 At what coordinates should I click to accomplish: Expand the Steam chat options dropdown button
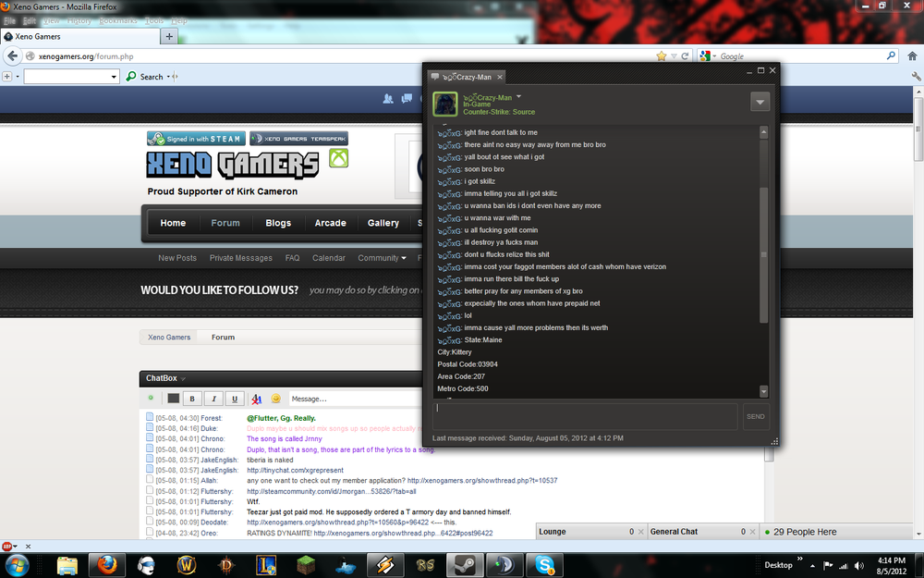(x=760, y=102)
